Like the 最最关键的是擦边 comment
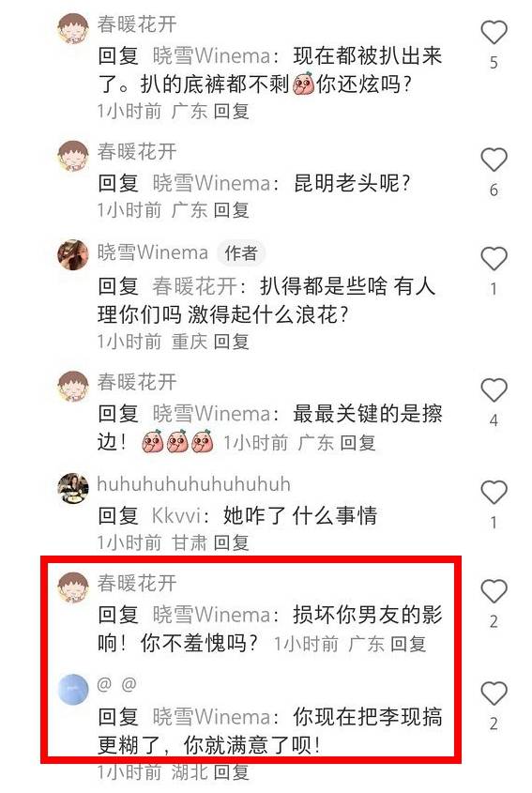This screenshot has width=532, height=793. point(494,389)
